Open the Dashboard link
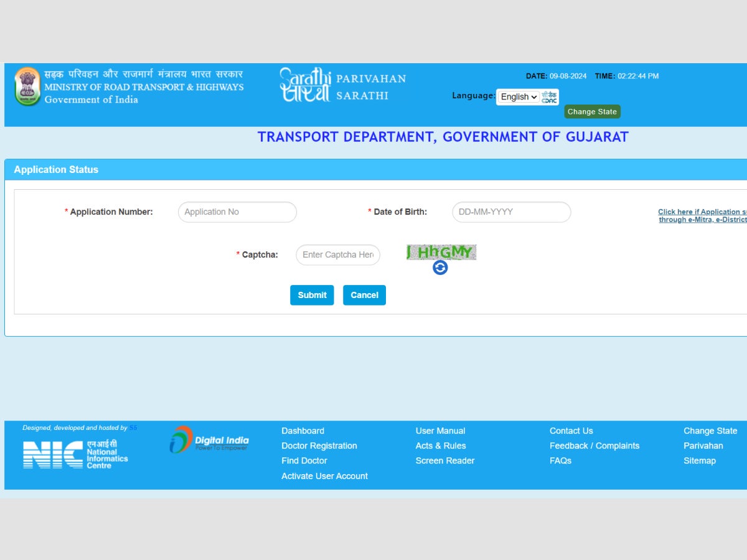 [x=303, y=431]
